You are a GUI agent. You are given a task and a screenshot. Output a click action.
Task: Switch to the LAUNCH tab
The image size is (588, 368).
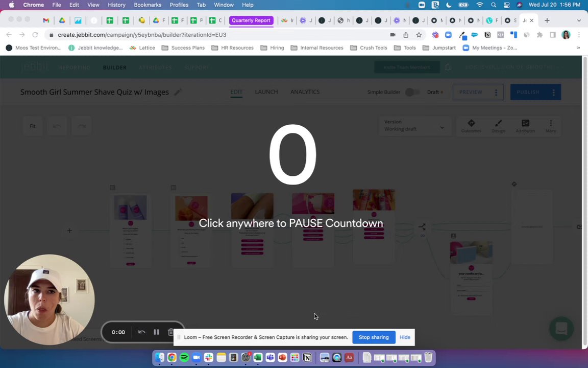266,92
